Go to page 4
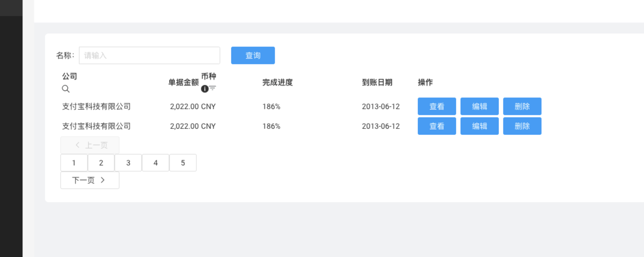This screenshot has width=644, height=257. (x=156, y=163)
